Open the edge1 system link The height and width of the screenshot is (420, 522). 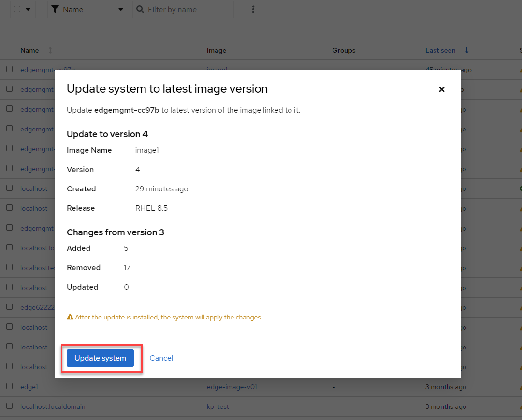tap(29, 387)
